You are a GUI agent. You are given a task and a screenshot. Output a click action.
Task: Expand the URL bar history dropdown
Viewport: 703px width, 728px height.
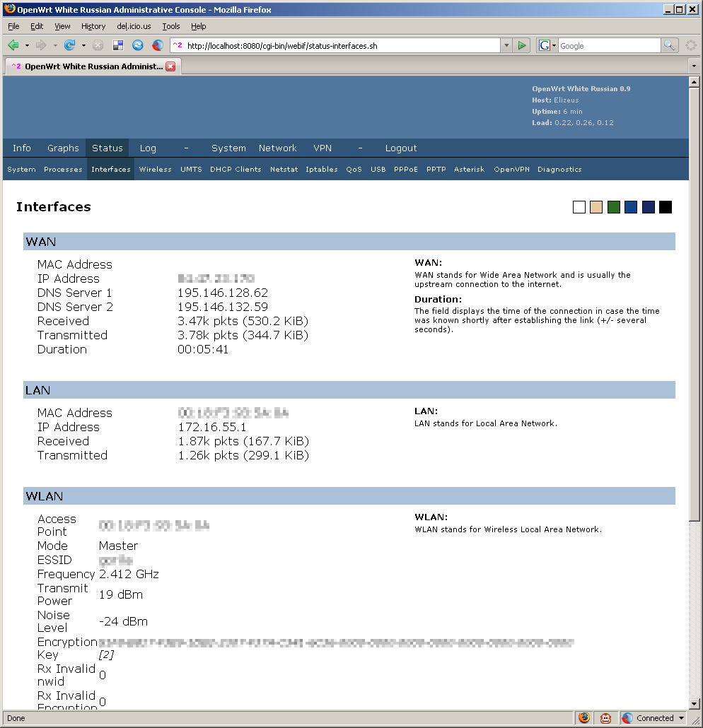506,45
